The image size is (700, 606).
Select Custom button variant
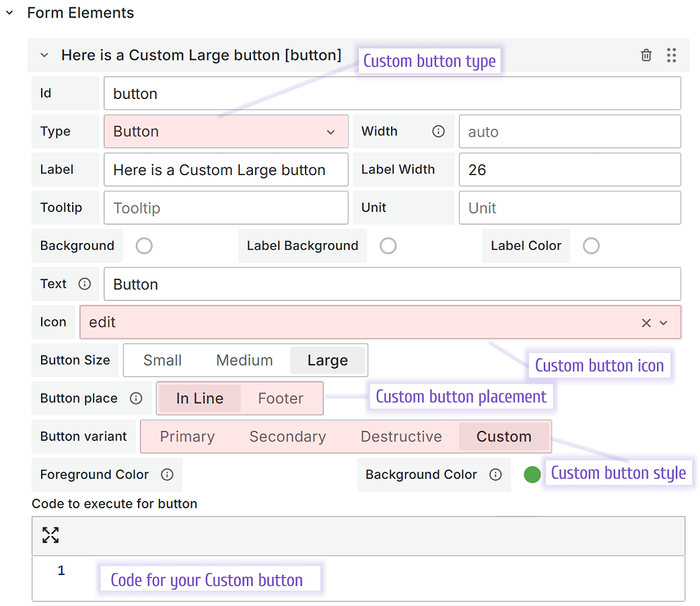point(504,437)
